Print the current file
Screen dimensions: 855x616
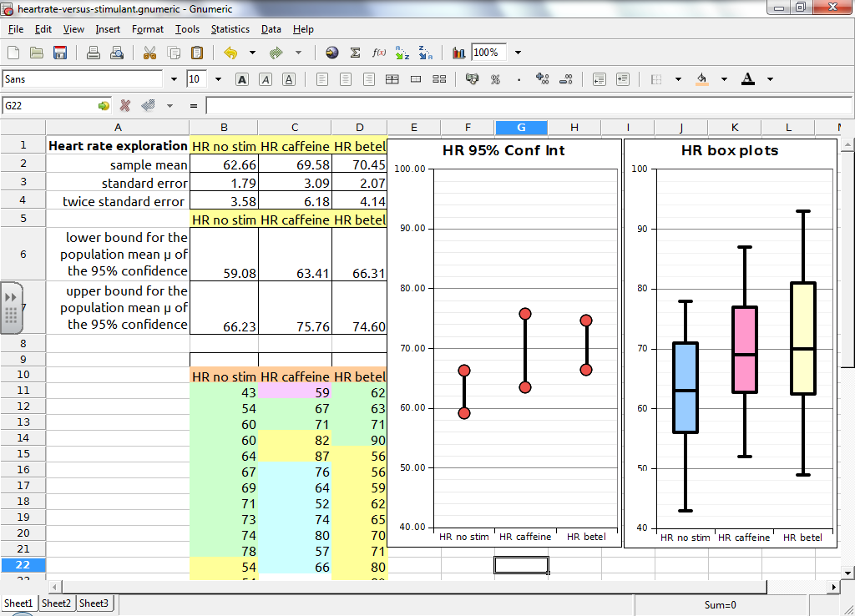(x=94, y=53)
